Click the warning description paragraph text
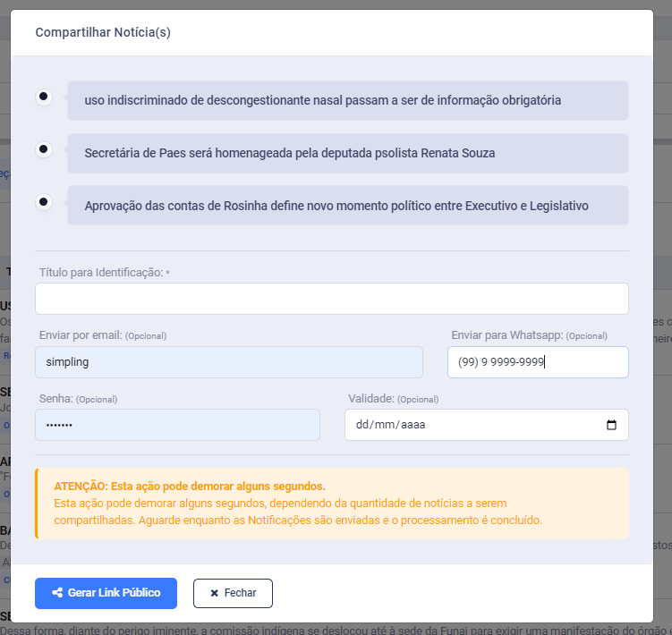Viewport: 672px width, 635px height. pos(298,512)
